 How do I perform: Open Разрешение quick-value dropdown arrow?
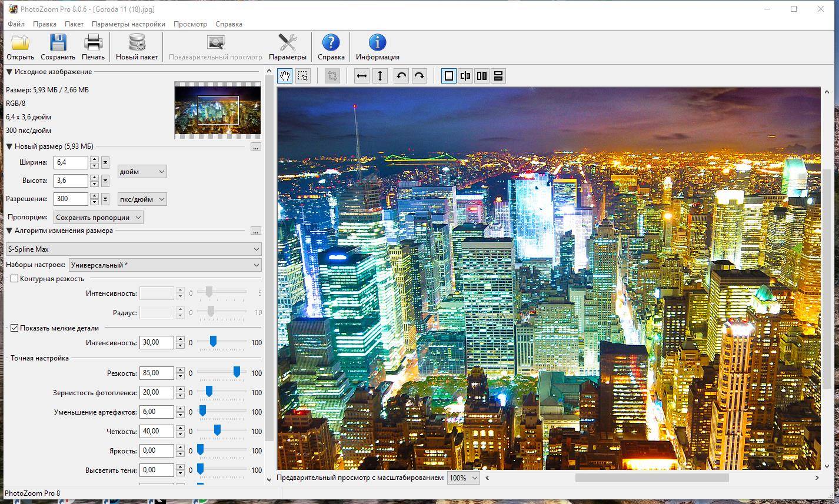point(105,199)
